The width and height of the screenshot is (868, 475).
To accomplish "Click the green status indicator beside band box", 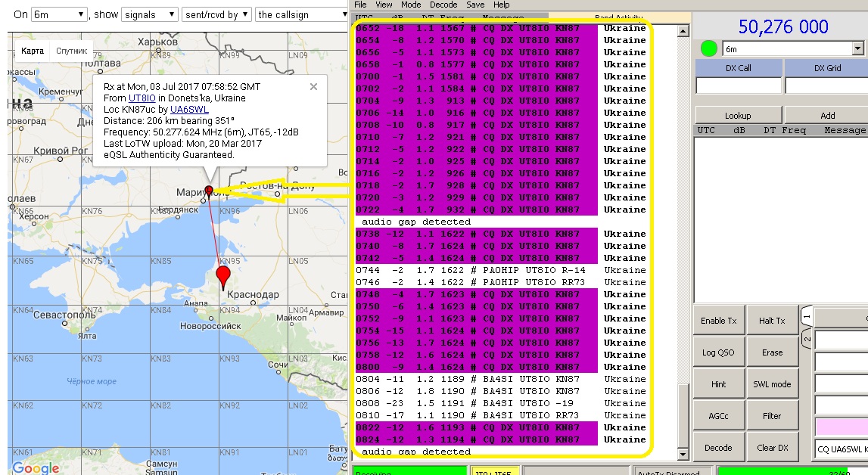I will (708, 48).
